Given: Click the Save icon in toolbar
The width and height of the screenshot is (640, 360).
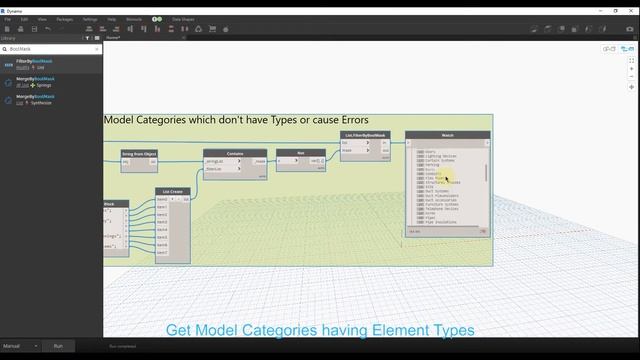Looking at the screenshot, I should (34, 29).
